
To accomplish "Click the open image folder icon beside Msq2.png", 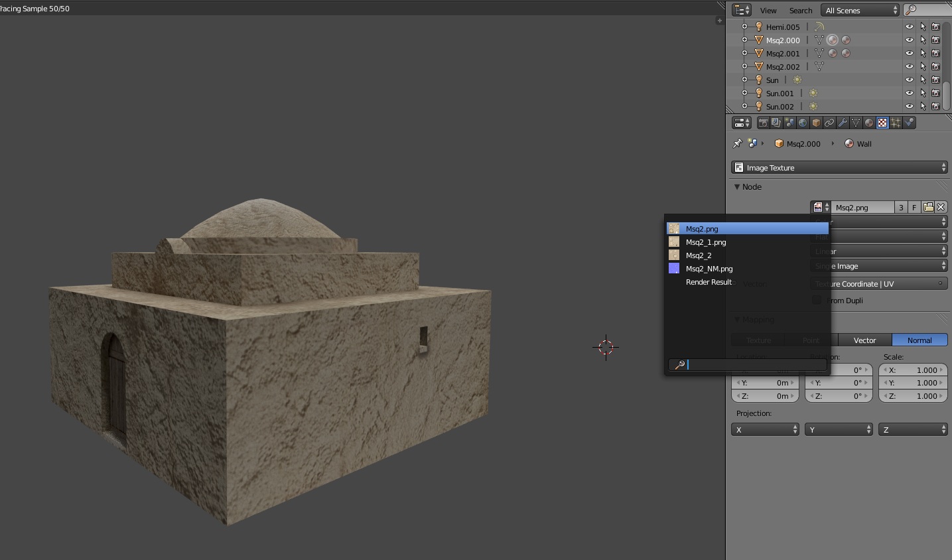I will coord(928,207).
